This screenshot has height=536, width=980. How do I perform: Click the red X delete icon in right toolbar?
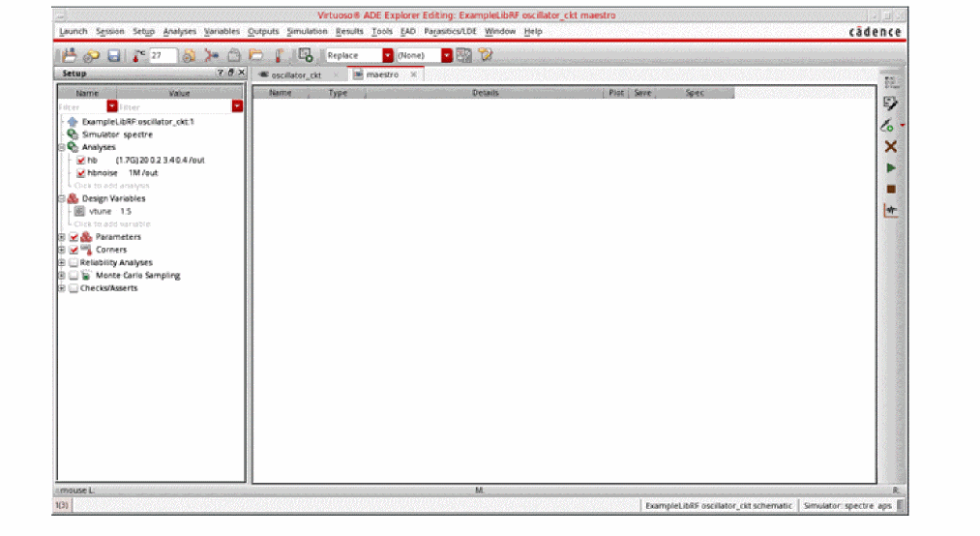point(891,147)
